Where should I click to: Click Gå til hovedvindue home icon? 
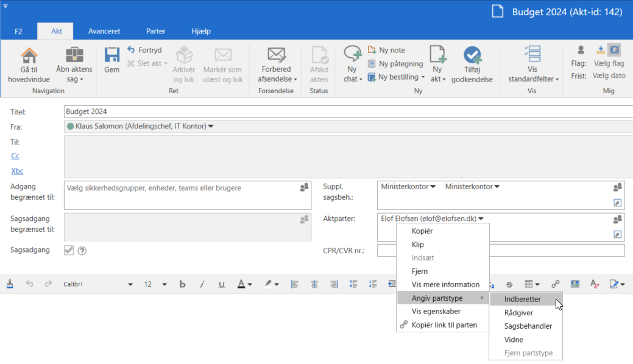click(x=29, y=56)
